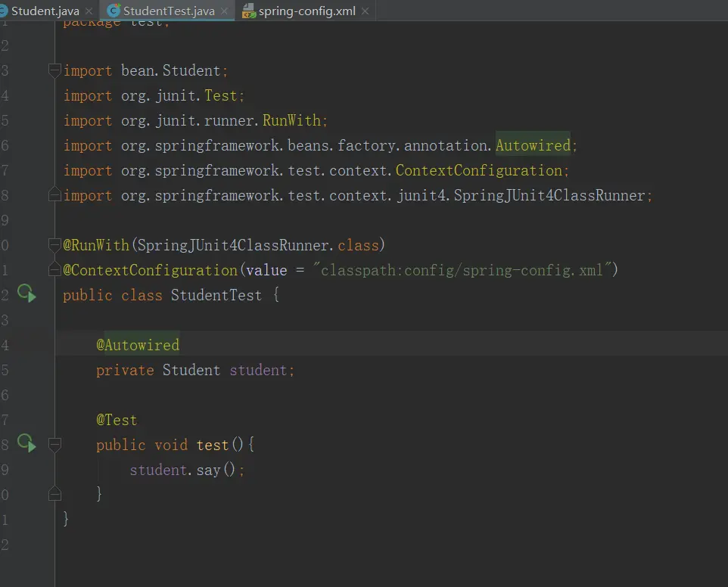Click the fold marker at @ContextConfiguration line

coord(54,269)
